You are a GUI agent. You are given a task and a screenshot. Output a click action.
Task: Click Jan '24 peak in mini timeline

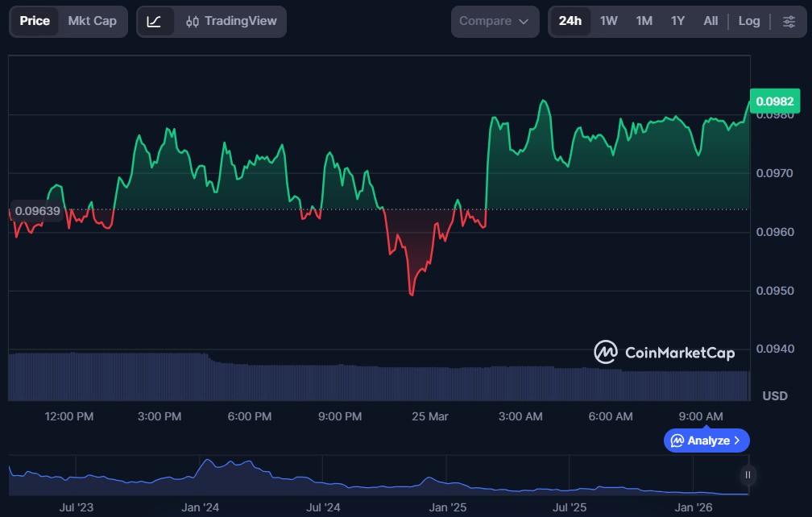coord(208,461)
